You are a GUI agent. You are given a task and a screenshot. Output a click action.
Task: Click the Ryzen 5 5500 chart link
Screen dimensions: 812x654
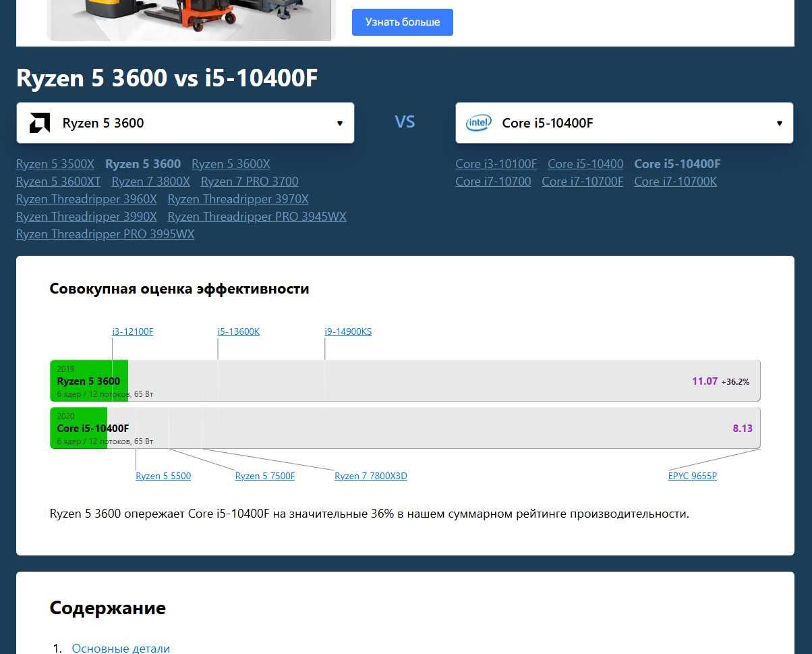(x=163, y=476)
